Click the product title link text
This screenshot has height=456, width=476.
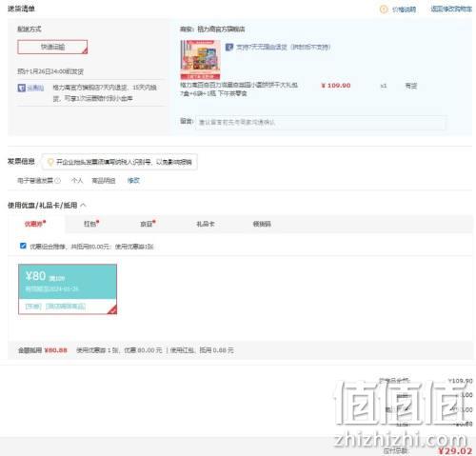pos(239,89)
